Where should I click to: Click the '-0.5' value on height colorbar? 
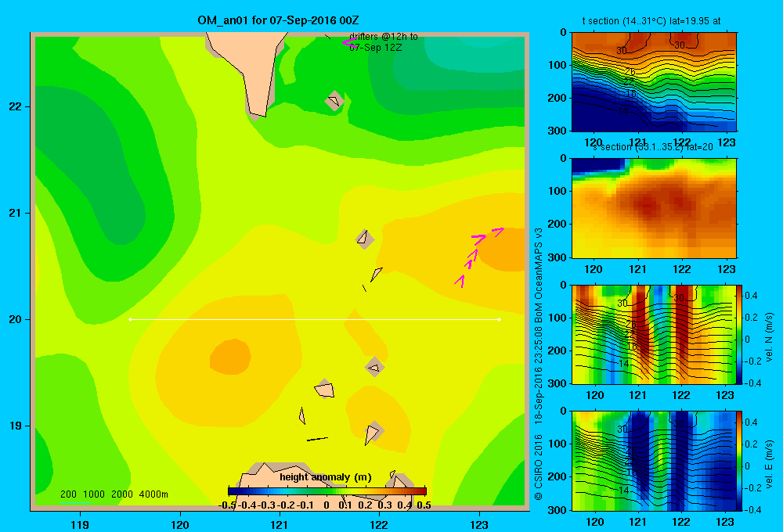coord(227,505)
